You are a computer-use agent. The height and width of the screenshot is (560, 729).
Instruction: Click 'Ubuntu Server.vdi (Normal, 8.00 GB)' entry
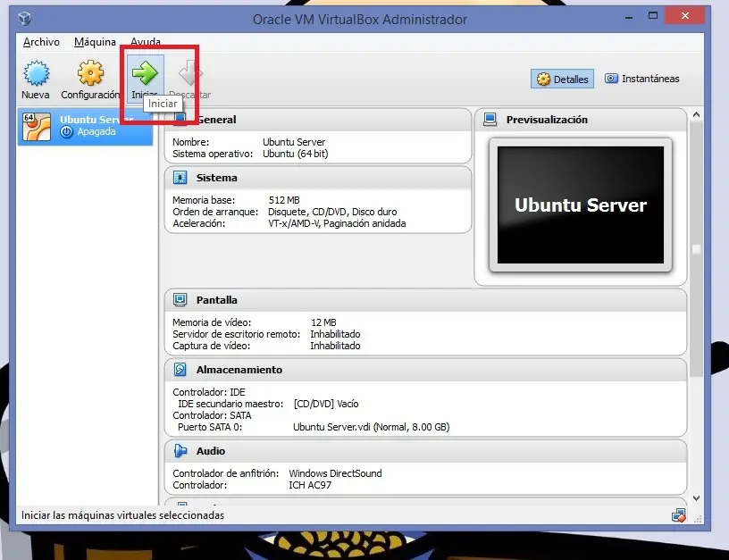371,427
